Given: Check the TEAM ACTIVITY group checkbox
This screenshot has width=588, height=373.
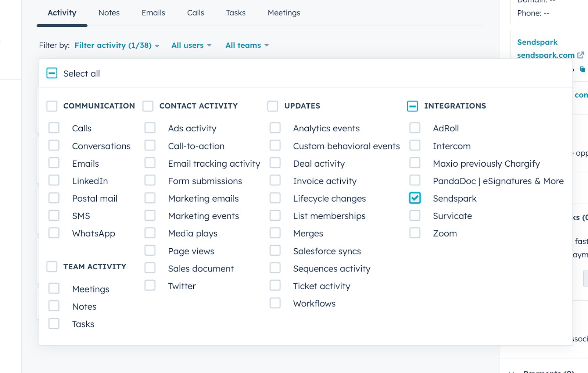Looking at the screenshot, I should [x=52, y=267].
